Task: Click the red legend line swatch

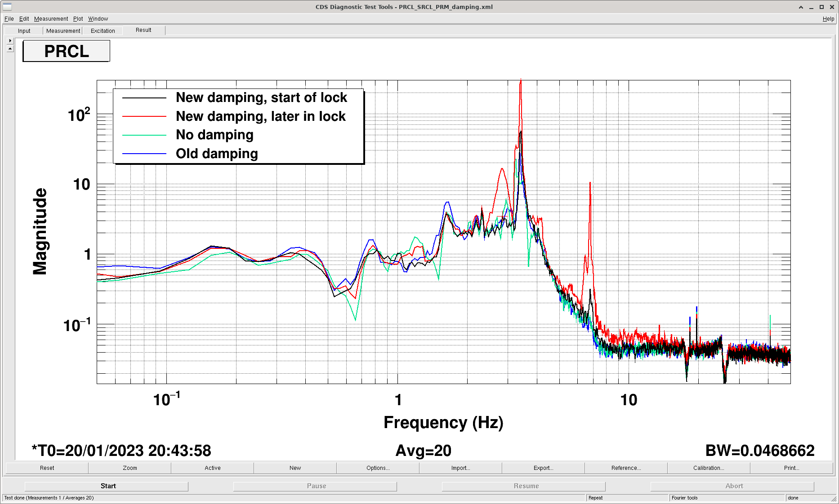Action: [x=144, y=116]
